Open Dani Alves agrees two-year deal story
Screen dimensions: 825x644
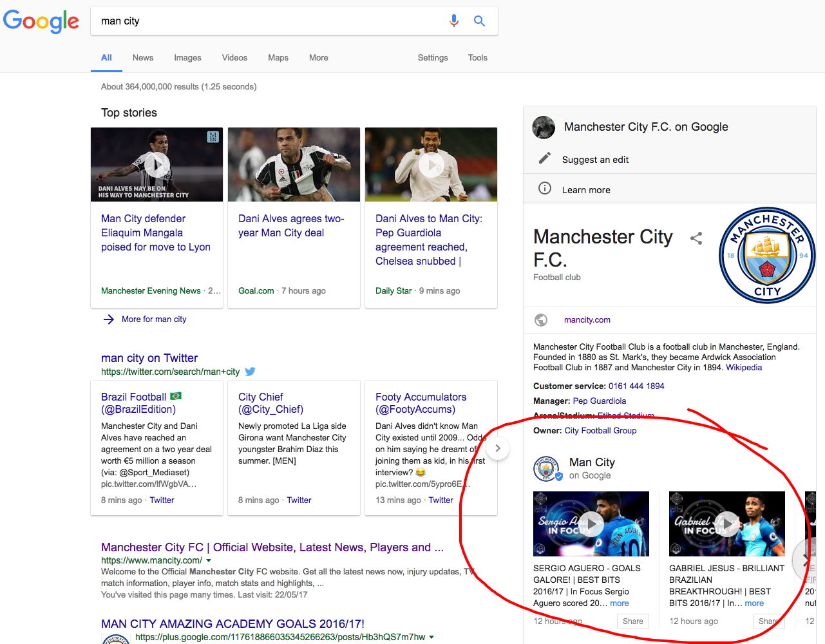(291, 226)
